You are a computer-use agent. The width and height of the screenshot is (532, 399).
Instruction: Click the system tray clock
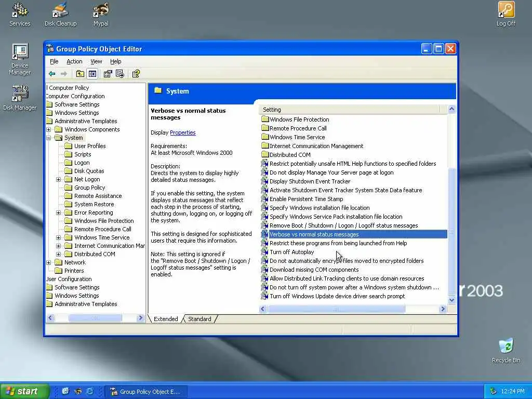[x=512, y=391]
